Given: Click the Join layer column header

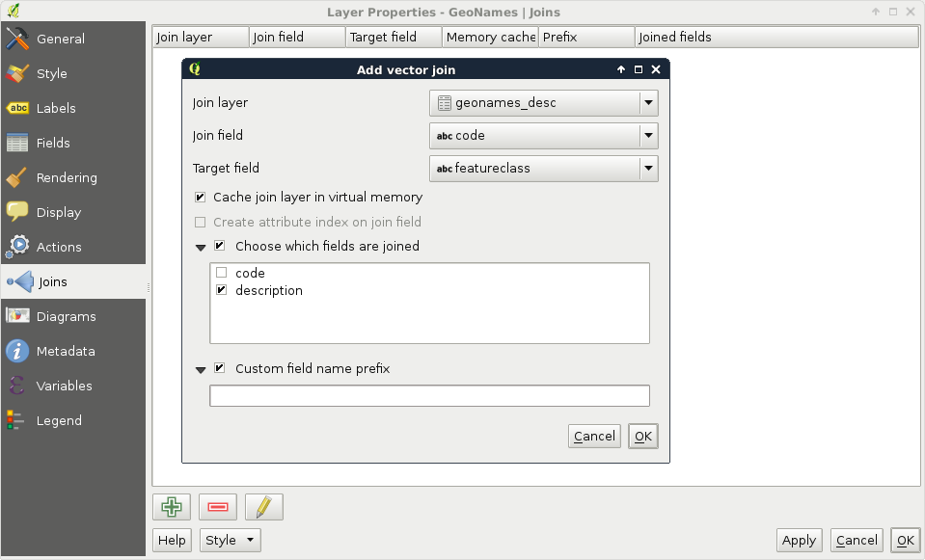Looking at the screenshot, I should tap(201, 38).
